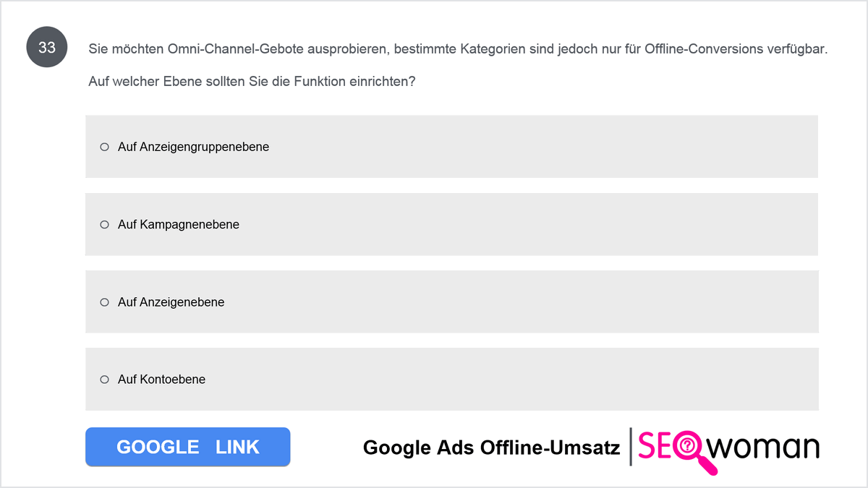Open the blue GOOGLE LINK button
Screen dimensions: 868x488
[x=187, y=447]
